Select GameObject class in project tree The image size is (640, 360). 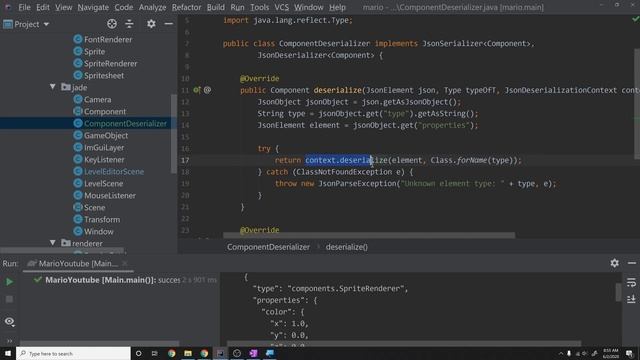pyautogui.click(x=101, y=136)
